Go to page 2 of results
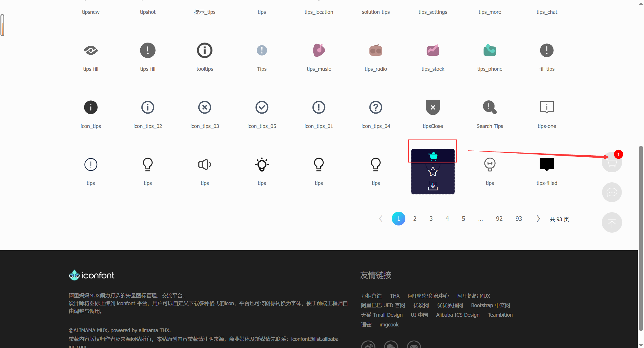This screenshot has height=348, width=644. pos(415,219)
